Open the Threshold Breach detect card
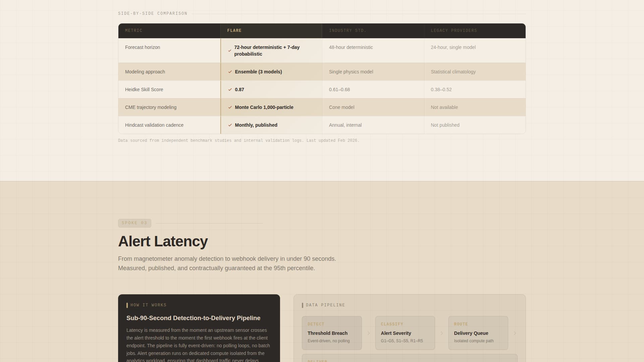Viewport: 644px width, 362px height. [x=332, y=333]
